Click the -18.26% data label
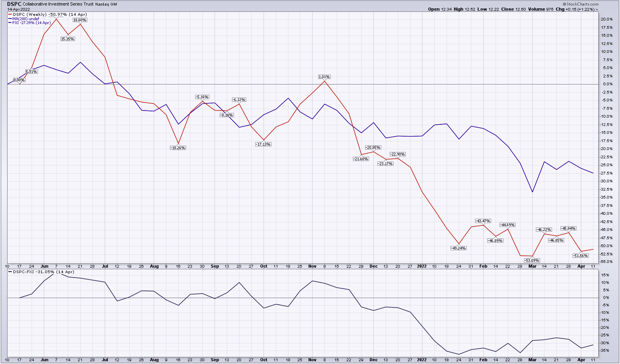Viewport: 620px width, 364px height. tap(178, 148)
